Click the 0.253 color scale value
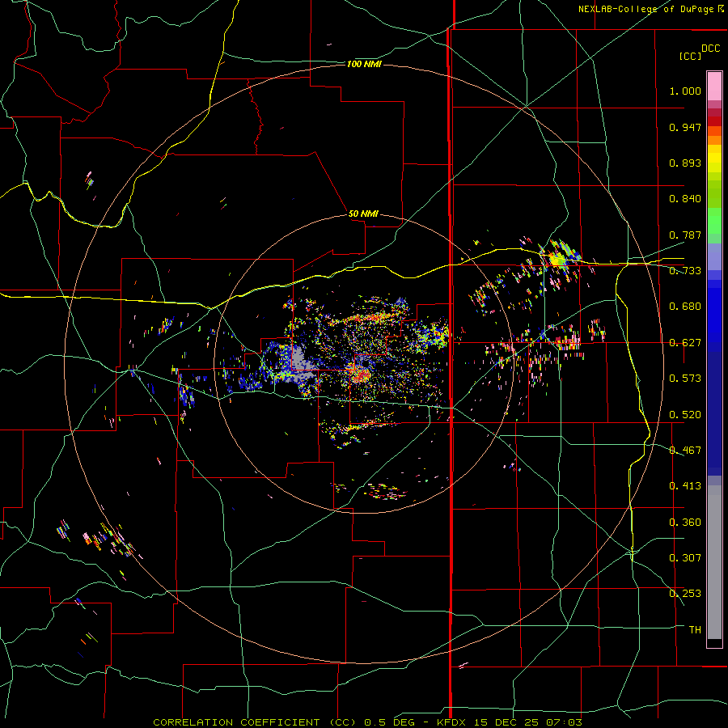The height and width of the screenshot is (728, 728). tap(685, 594)
